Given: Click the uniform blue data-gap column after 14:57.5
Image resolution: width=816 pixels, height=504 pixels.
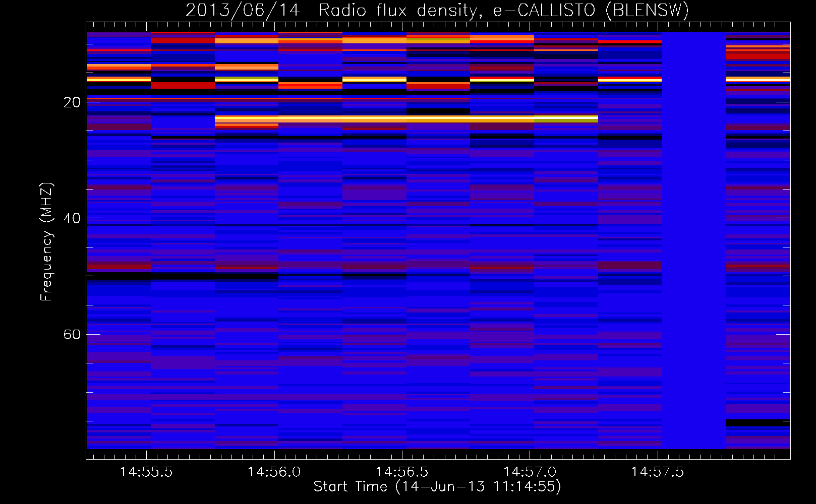Looking at the screenshot, I should tap(693, 240).
